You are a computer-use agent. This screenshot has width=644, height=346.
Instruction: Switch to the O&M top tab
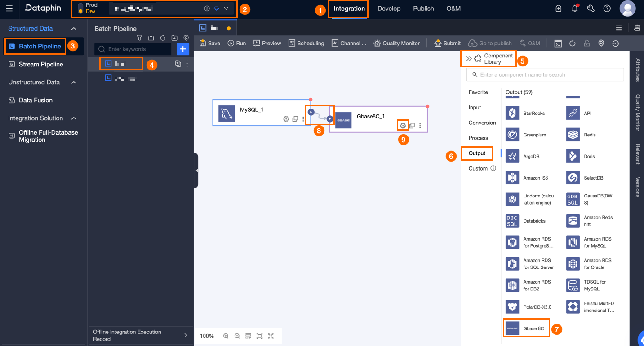click(453, 9)
